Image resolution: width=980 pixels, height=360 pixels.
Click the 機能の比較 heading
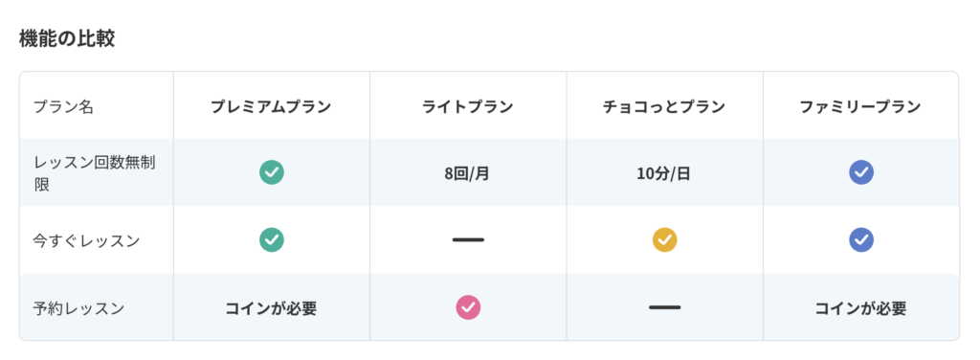pos(67,38)
